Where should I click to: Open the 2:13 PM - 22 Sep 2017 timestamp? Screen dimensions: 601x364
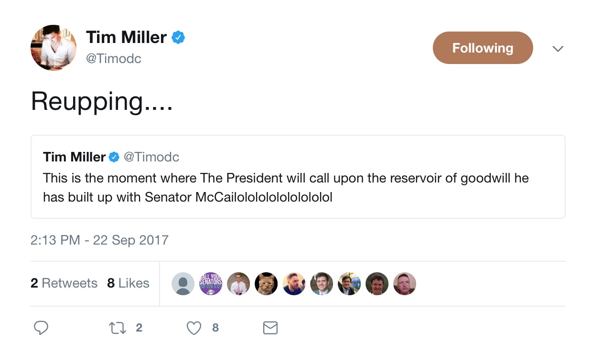coord(99,240)
